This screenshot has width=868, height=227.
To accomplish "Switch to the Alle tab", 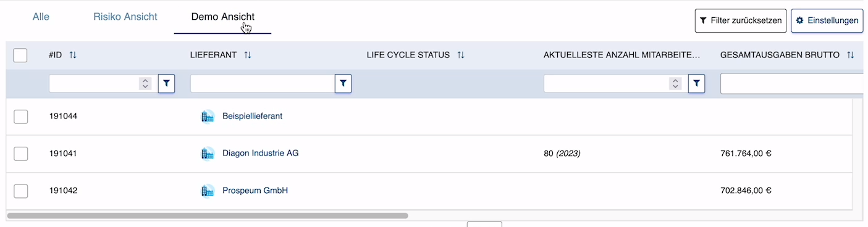I will 41,17.
